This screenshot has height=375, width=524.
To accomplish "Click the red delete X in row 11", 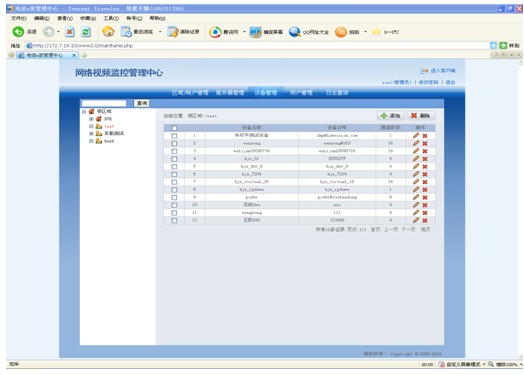I will pyautogui.click(x=425, y=213).
